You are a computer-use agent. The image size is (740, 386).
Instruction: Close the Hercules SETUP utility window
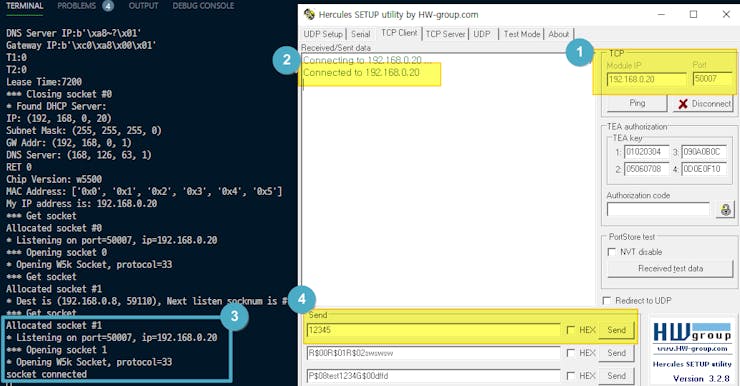tap(726, 14)
